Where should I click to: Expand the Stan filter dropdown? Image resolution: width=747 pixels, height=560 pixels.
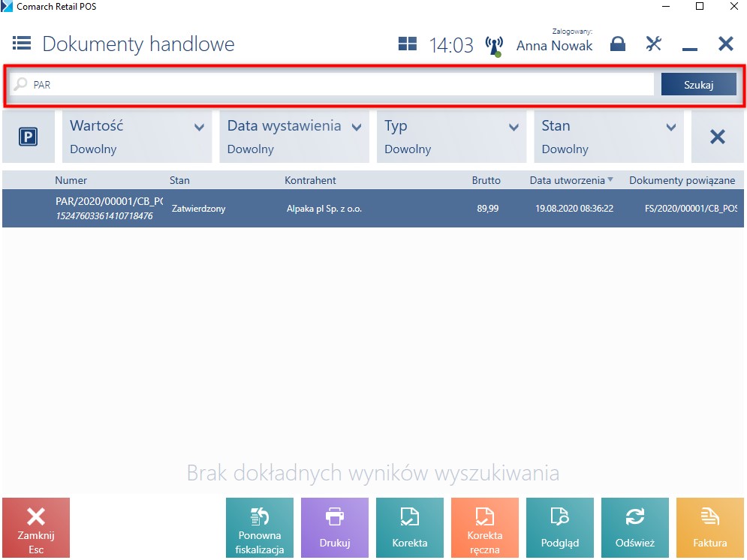(608, 137)
